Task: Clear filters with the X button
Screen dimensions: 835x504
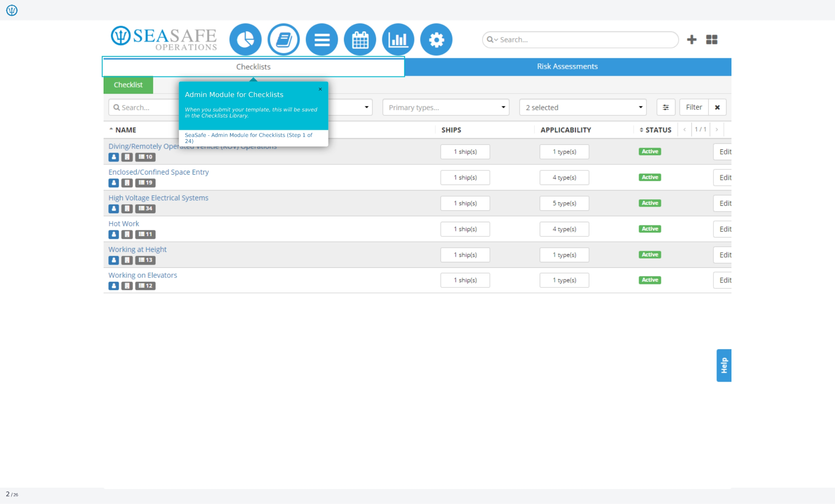Action: [x=717, y=107]
